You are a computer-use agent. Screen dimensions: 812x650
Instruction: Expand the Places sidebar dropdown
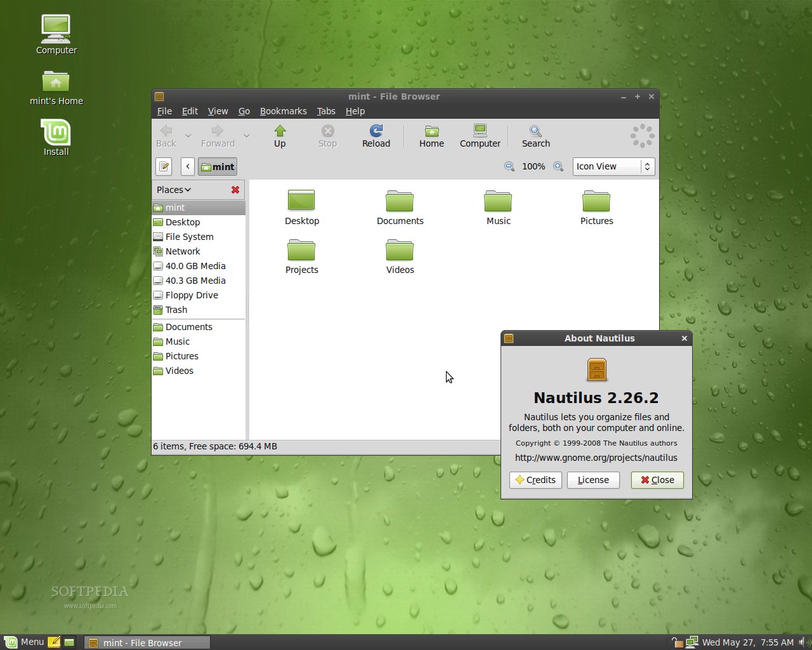[x=174, y=190]
